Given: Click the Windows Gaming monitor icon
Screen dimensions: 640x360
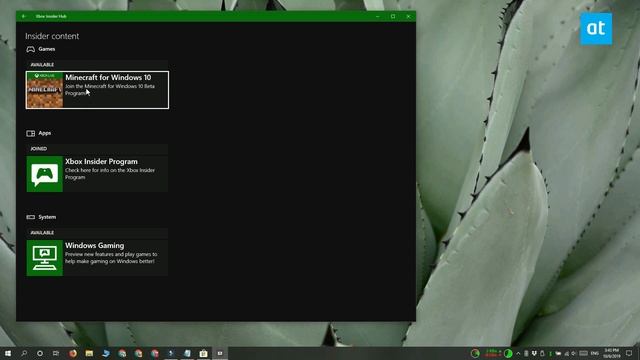Looking at the screenshot, I should click(44, 258).
